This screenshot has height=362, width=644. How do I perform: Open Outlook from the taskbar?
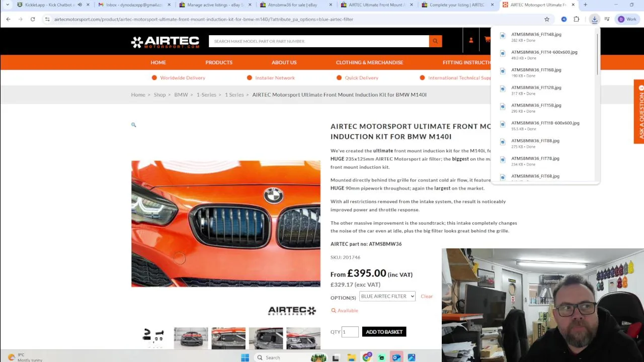tap(396, 357)
